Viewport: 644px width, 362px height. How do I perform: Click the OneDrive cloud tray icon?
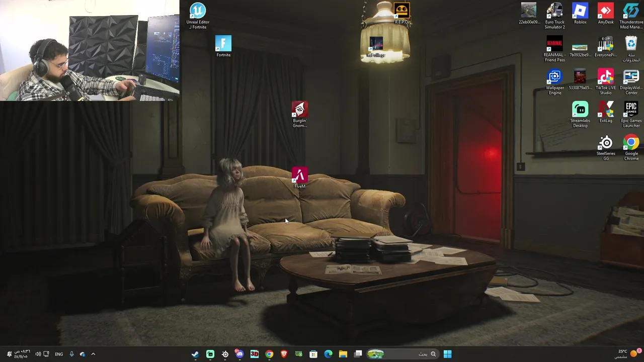click(x=83, y=354)
